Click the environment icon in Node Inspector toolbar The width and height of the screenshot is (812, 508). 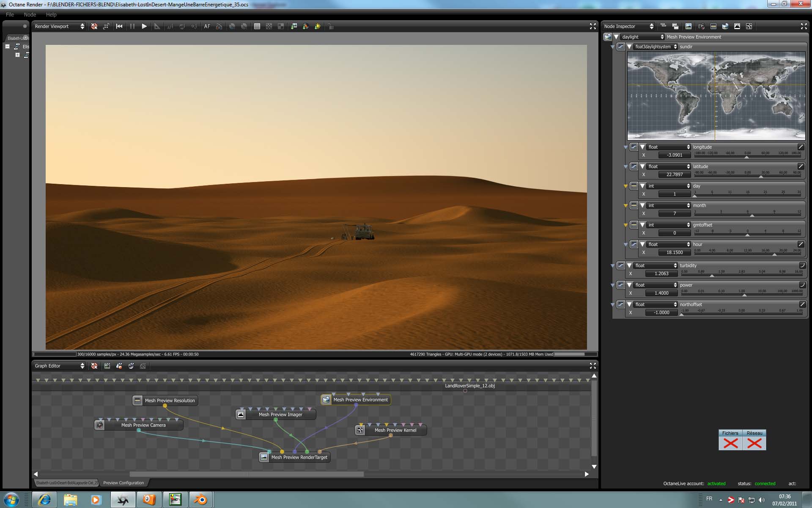(725, 26)
